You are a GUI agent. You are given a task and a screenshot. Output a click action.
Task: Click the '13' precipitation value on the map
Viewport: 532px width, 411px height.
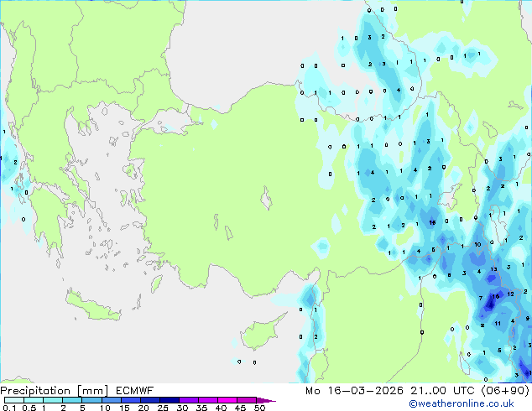[x=493, y=269]
